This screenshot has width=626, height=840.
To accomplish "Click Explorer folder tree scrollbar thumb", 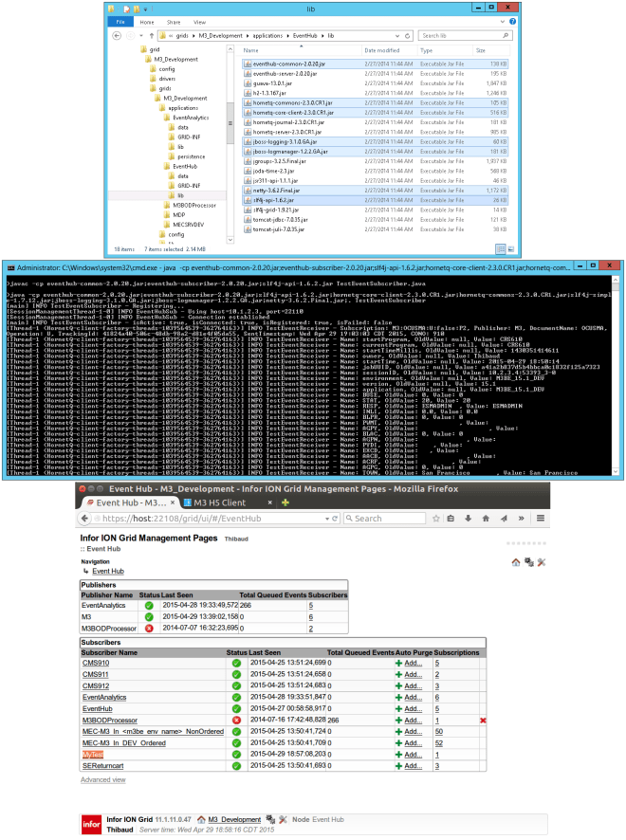I will (x=230, y=123).
